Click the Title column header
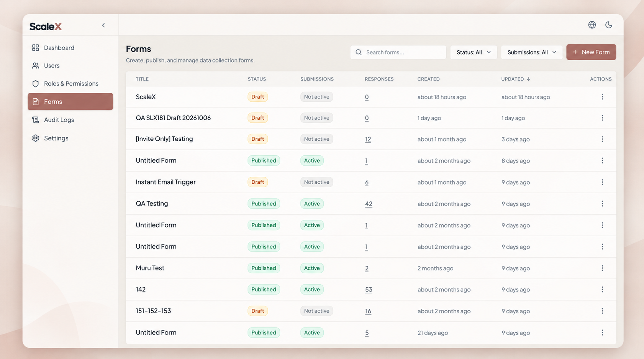The image size is (644, 359). pos(142,79)
